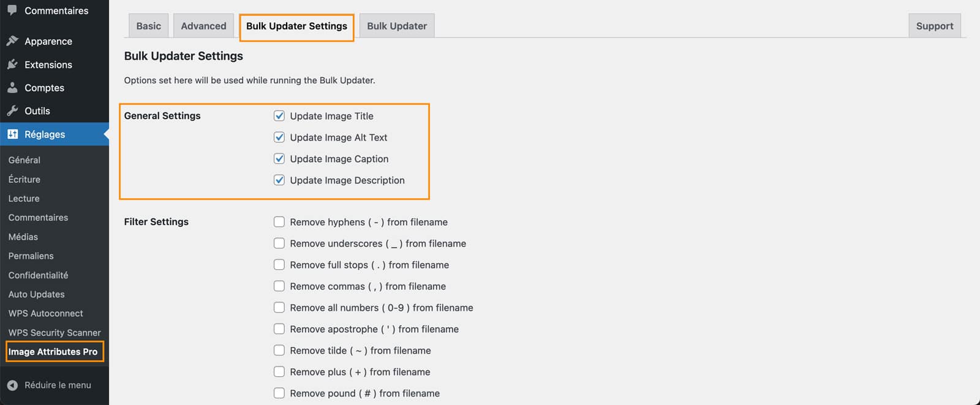980x405 pixels.
Task: Go to Permaliens settings
Action: pos(31,256)
